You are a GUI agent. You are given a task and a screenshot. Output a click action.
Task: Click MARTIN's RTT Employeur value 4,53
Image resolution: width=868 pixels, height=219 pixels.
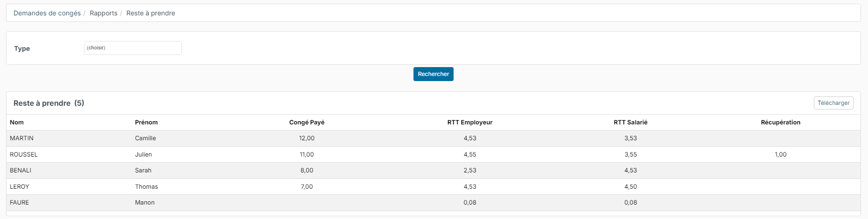click(470, 138)
